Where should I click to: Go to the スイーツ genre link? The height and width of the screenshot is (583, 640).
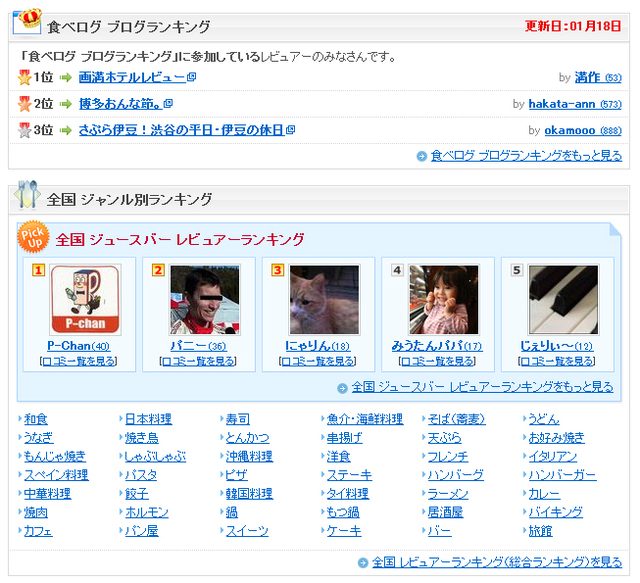click(x=246, y=531)
